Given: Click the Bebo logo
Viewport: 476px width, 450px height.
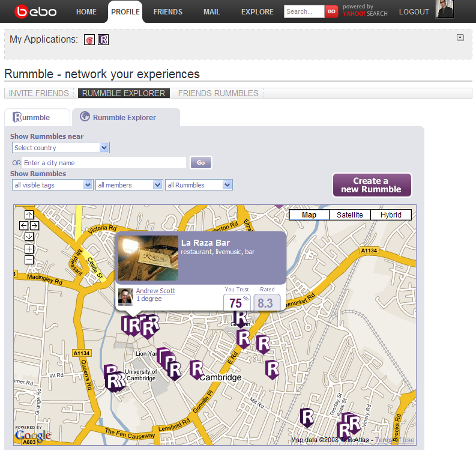Looking at the screenshot, I should pyautogui.click(x=35, y=11).
